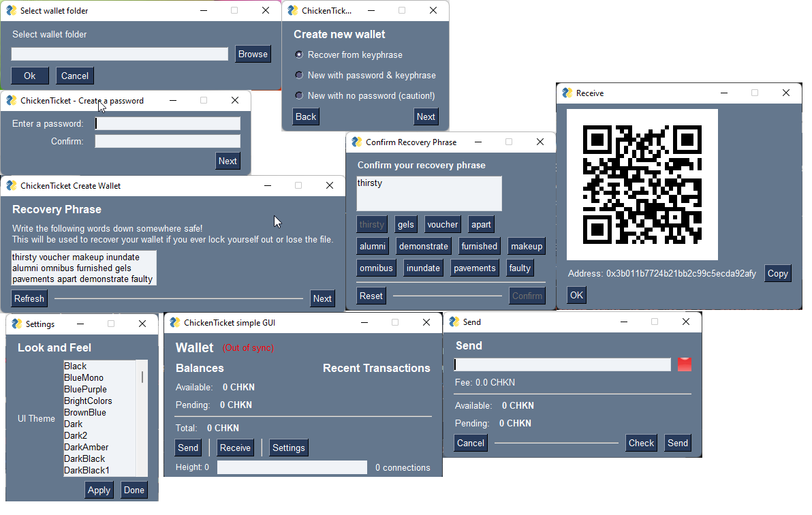
Task: Pick the word 'omnibus' button
Action: pos(377,268)
